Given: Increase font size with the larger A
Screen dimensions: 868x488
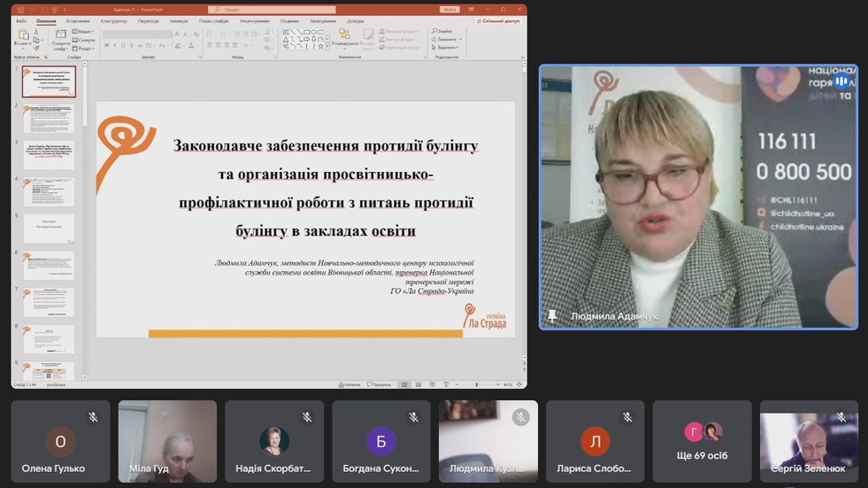Looking at the screenshot, I should (x=177, y=34).
